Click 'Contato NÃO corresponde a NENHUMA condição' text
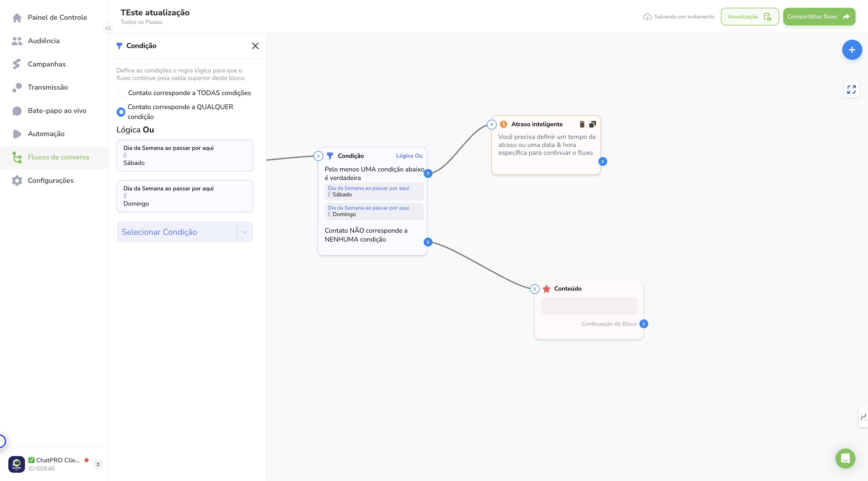 point(366,235)
